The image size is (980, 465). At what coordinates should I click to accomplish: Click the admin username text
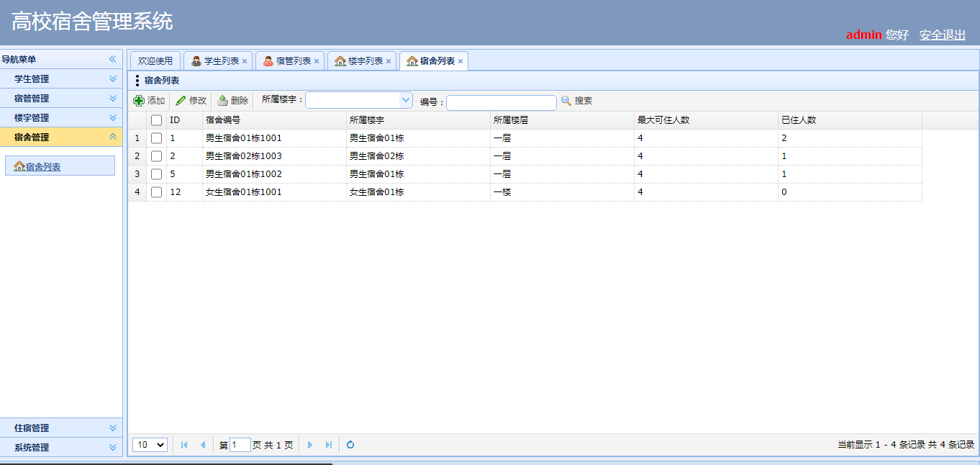[x=863, y=35]
